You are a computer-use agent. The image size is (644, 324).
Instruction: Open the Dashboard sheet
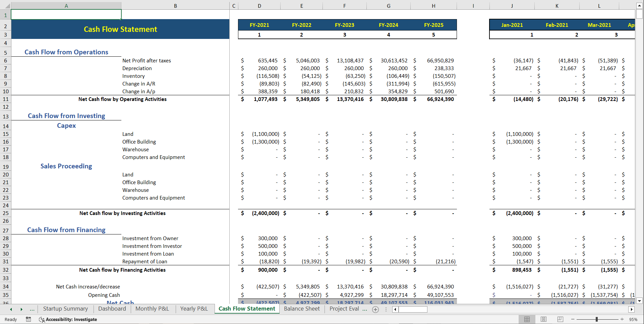pyautogui.click(x=112, y=309)
